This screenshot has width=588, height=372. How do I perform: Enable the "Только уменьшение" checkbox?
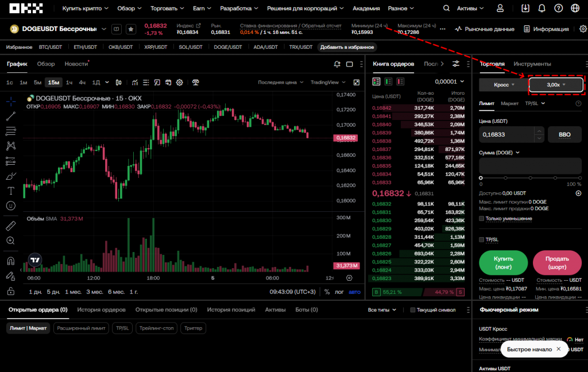coord(482,219)
